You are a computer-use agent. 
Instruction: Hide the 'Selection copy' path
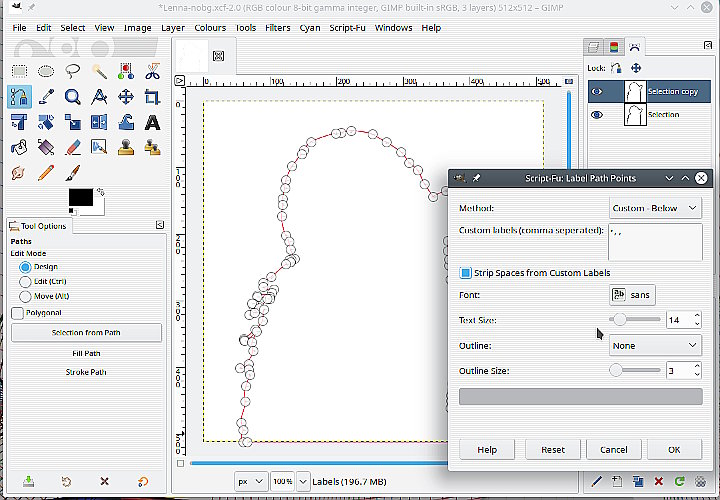click(x=598, y=91)
